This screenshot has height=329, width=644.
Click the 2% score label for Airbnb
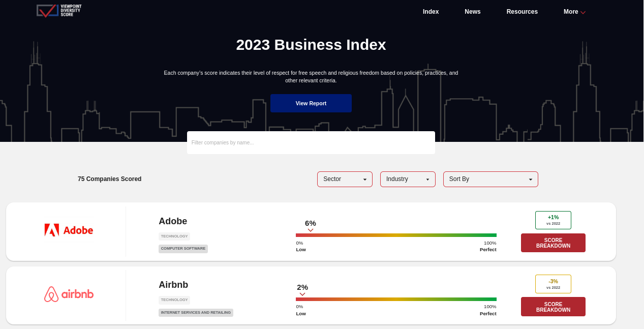click(x=302, y=287)
